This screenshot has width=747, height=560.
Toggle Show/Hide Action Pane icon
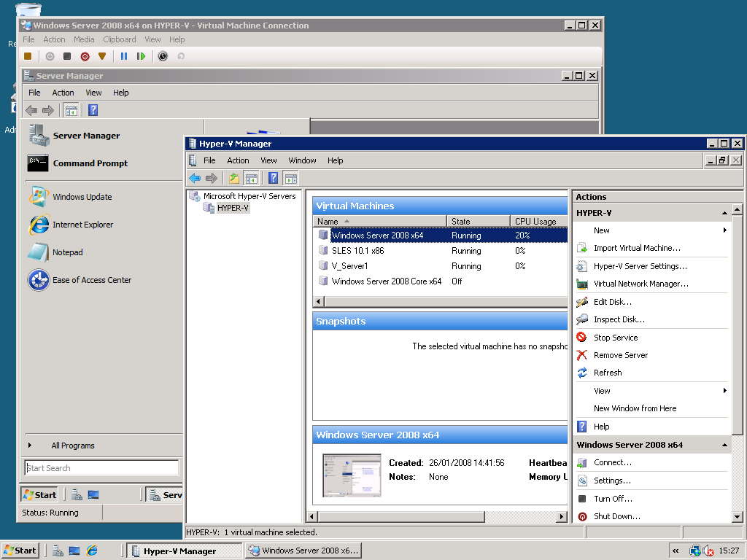[x=290, y=178]
